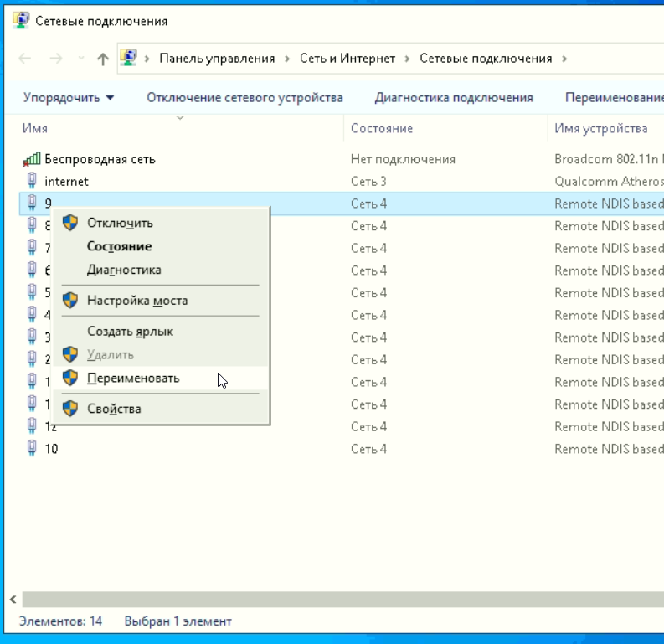
Task: Expand recent locations dropdown arrow
Action: [x=80, y=59]
